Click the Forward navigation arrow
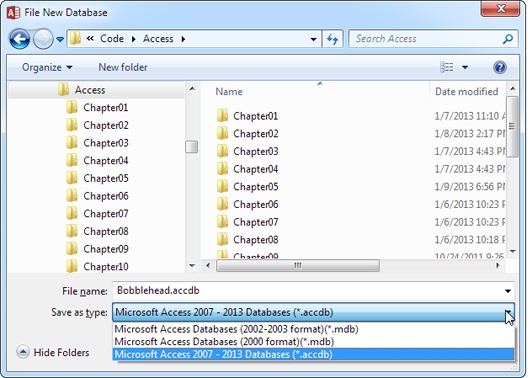The height and width of the screenshot is (378, 532). point(43,39)
